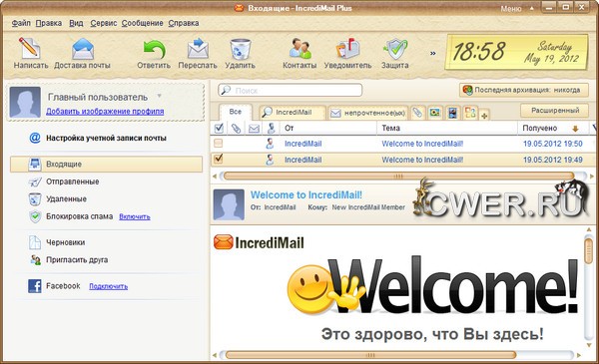Click sender avatar in message preview header
The height and width of the screenshot is (364, 599).
(229, 204)
